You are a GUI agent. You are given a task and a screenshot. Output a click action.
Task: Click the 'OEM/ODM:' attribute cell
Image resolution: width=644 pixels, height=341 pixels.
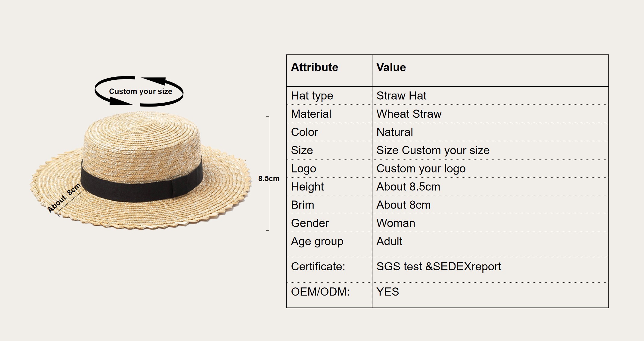(x=329, y=295)
